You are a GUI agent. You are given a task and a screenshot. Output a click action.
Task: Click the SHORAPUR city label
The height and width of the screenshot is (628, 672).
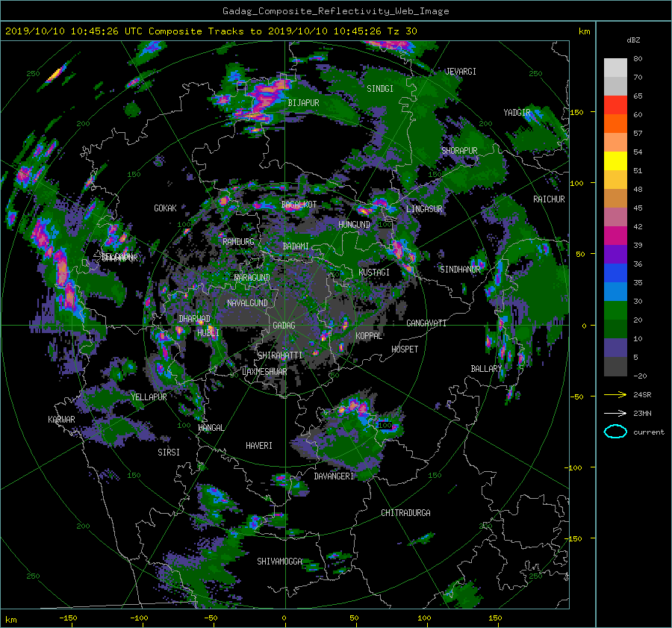459,150
